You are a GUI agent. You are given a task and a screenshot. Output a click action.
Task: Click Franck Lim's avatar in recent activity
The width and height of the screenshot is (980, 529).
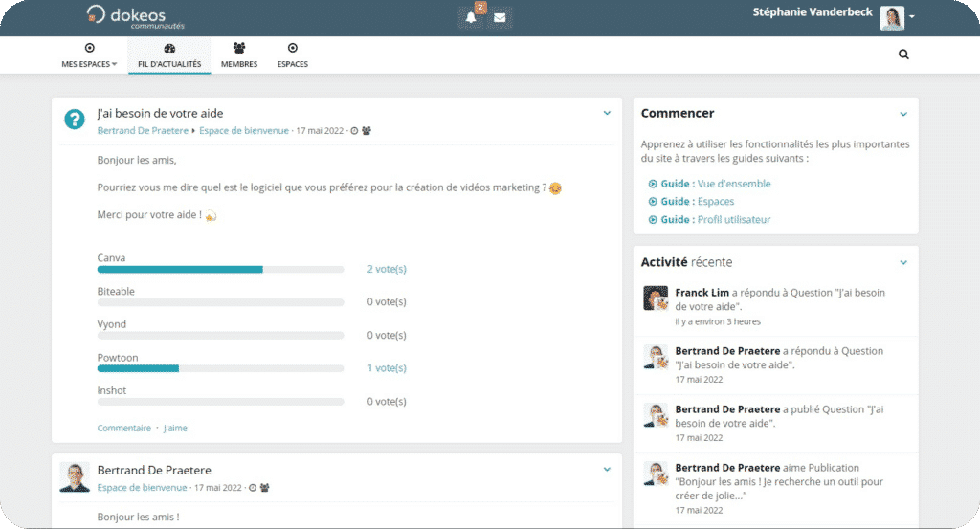(x=656, y=298)
